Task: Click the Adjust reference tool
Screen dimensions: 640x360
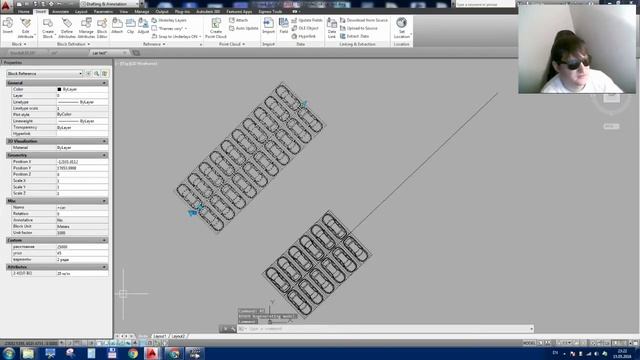Action: click(143, 26)
